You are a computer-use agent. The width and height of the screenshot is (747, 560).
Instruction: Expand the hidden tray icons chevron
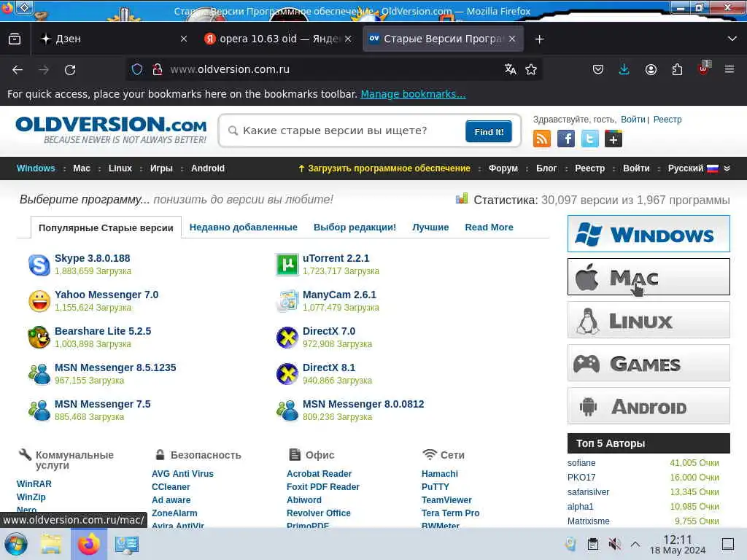tap(635, 544)
